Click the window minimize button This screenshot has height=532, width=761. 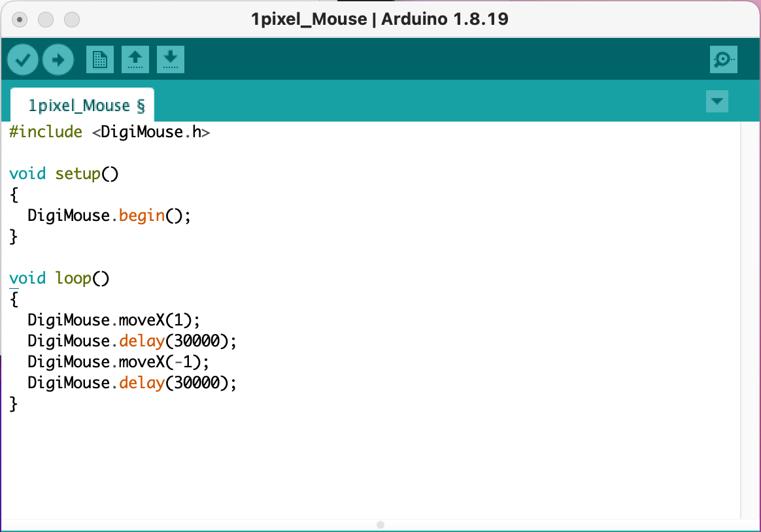(x=46, y=20)
